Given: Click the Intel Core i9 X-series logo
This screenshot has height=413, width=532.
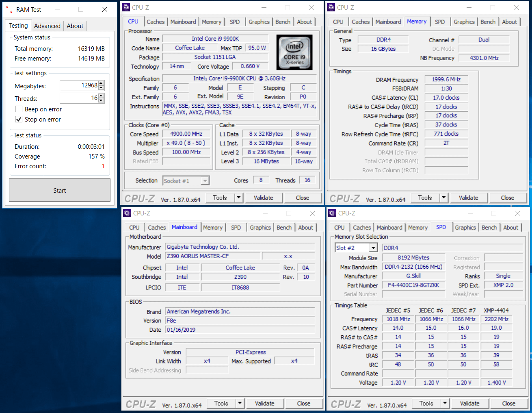Looking at the screenshot, I should pyautogui.click(x=294, y=52).
